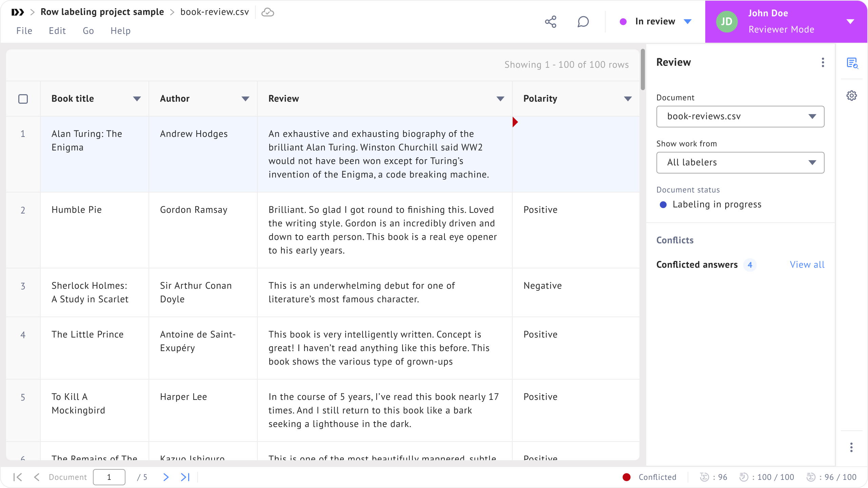Image resolution: width=868 pixels, height=488 pixels.
Task: Open the Document book-reviews.csv dropdown
Action: point(740,117)
